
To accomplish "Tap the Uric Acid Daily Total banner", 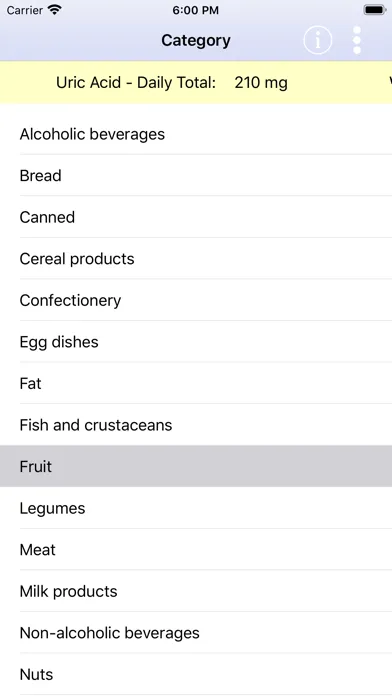I will point(196,83).
